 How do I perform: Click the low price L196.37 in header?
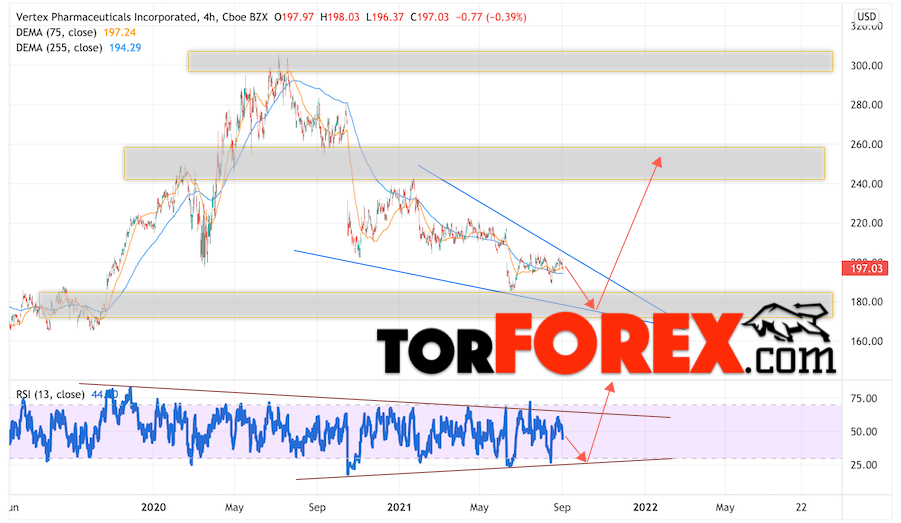point(385,17)
